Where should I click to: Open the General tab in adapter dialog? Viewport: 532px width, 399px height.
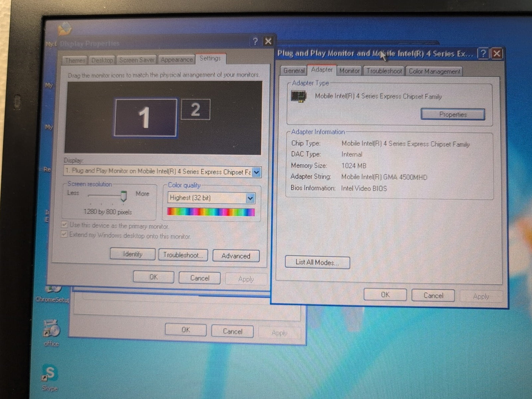(294, 71)
